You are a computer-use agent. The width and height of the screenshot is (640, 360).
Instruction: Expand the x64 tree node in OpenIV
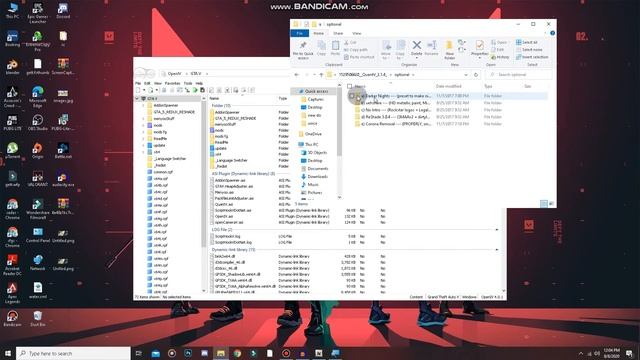coord(144,152)
